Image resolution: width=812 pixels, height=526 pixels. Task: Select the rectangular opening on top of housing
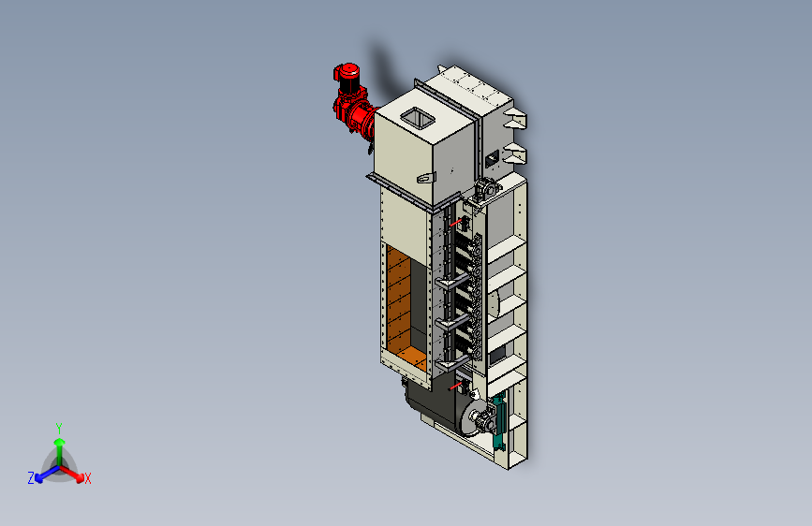(418, 119)
